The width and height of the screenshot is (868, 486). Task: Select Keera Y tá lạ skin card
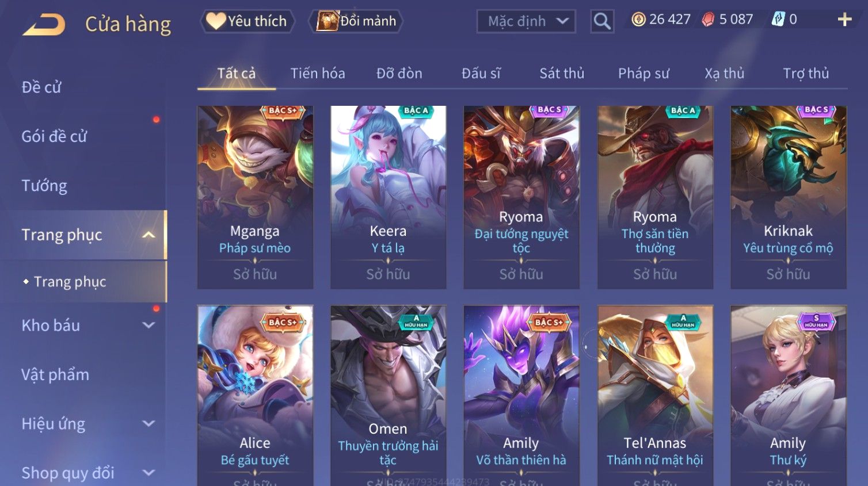(x=389, y=197)
